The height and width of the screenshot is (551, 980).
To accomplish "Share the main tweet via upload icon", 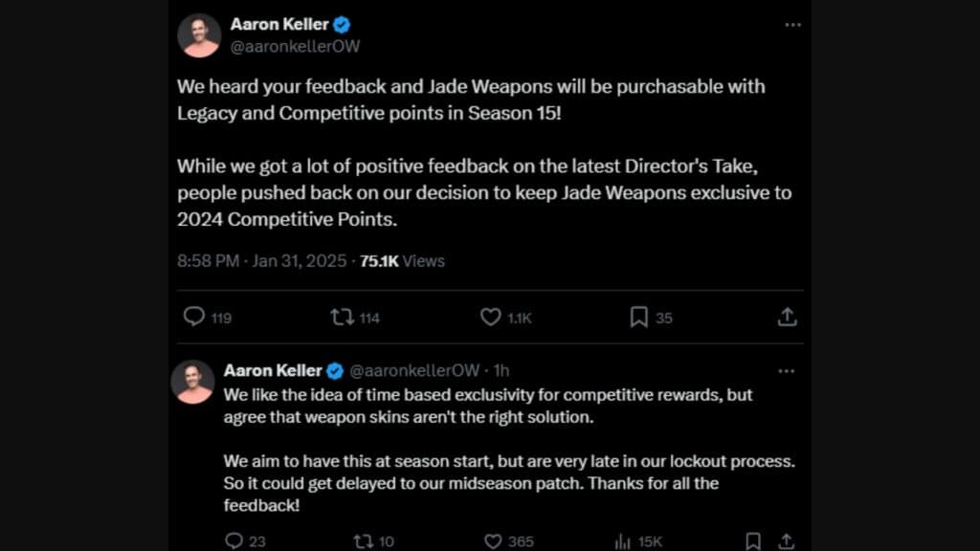I will pyautogui.click(x=787, y=317).
